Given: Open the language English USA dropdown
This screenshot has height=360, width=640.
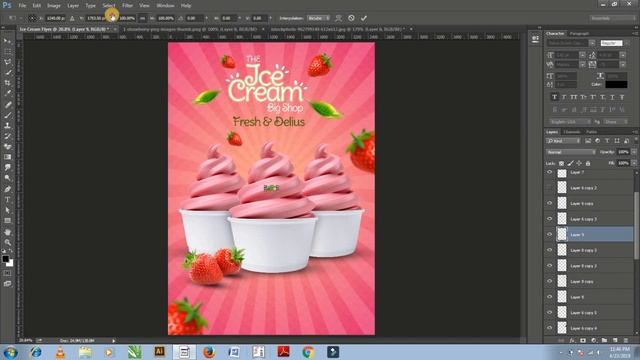Looking at the screenshot, I should pos(569,122).
